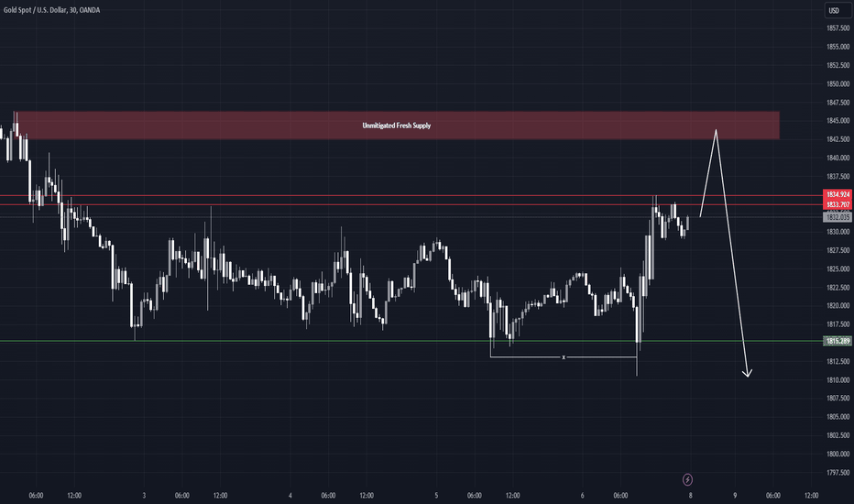Select the red 1834.924 price label
854x504 pixels.
click(838, 194)
